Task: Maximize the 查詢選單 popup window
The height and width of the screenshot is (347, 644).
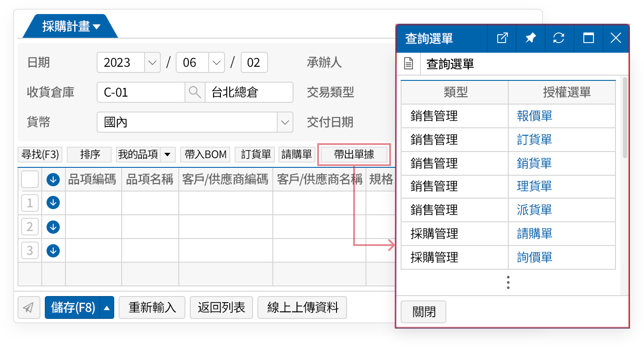Action: (588, 38)
